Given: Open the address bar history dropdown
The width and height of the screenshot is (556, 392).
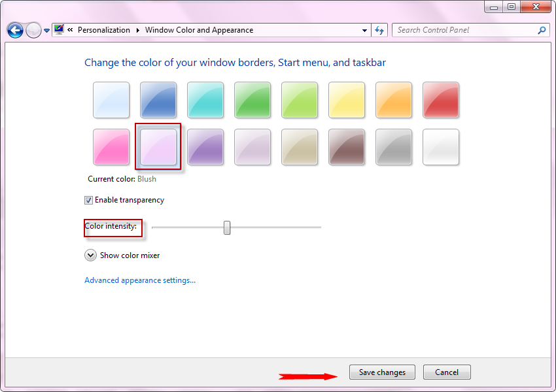Looking at the screenshot, I should click(364, 31).
